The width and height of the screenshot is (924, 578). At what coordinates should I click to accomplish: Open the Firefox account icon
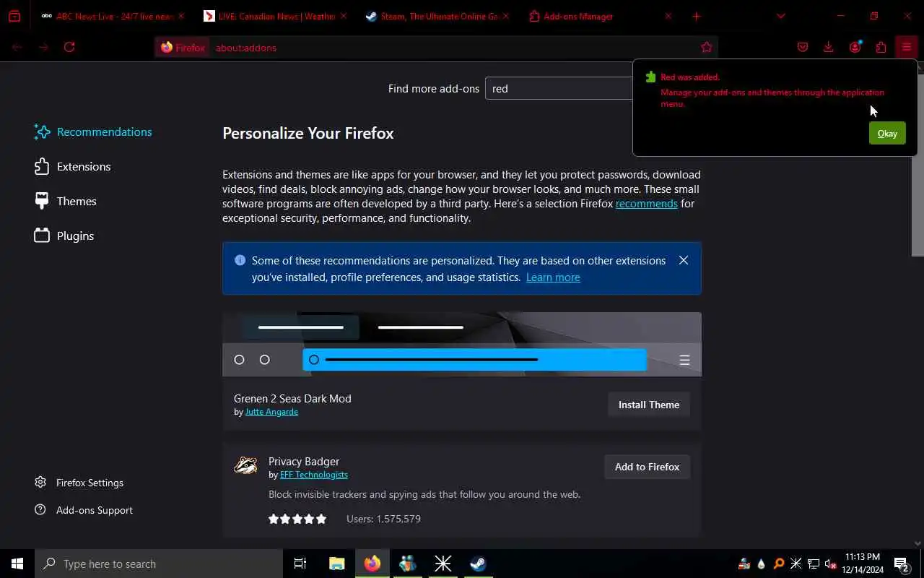(x=855, y=47)
